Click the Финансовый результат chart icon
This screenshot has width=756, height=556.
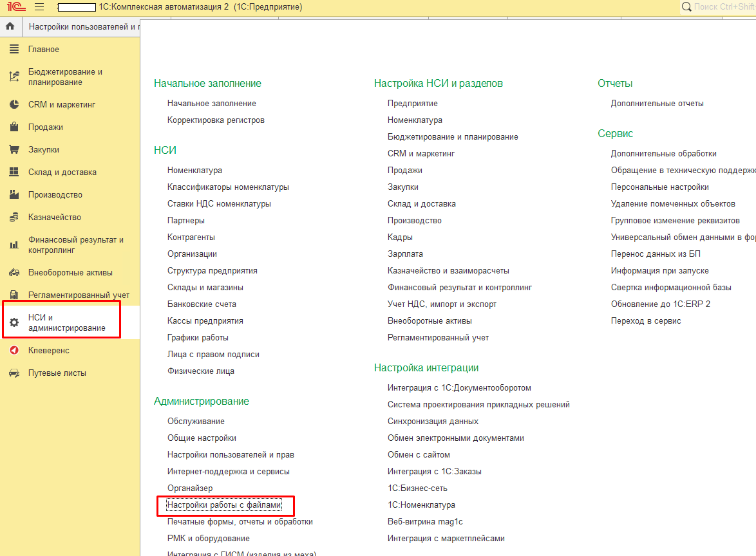point(14,245)
